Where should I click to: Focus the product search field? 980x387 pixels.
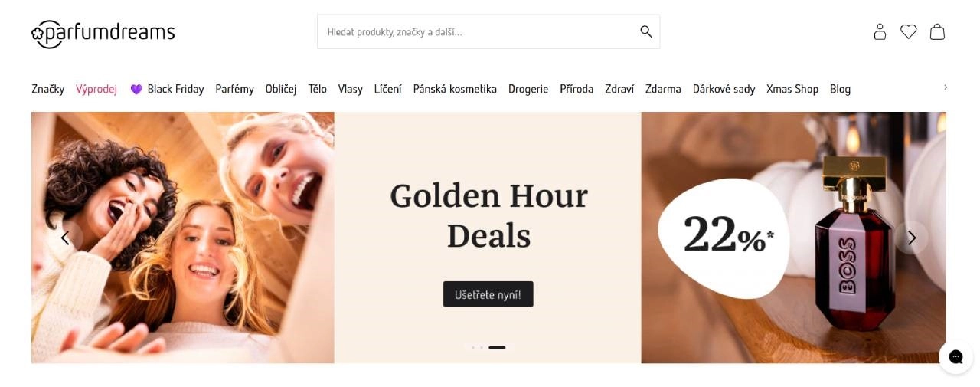coord(488,31)
